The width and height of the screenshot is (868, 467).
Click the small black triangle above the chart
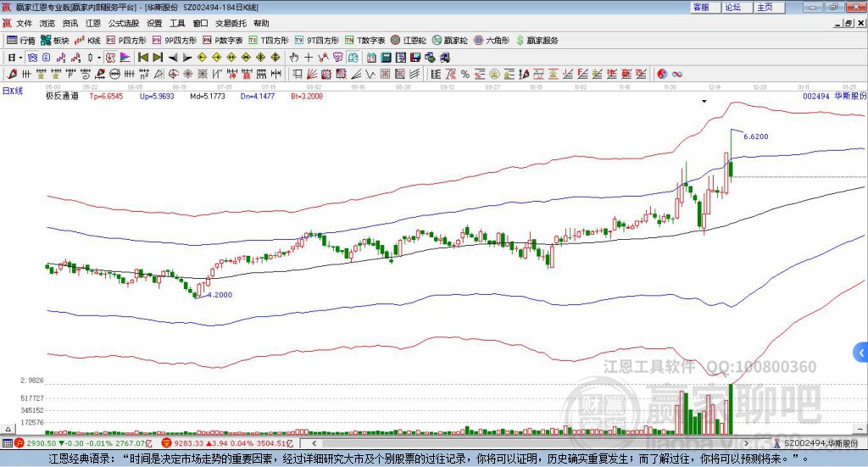704,101
